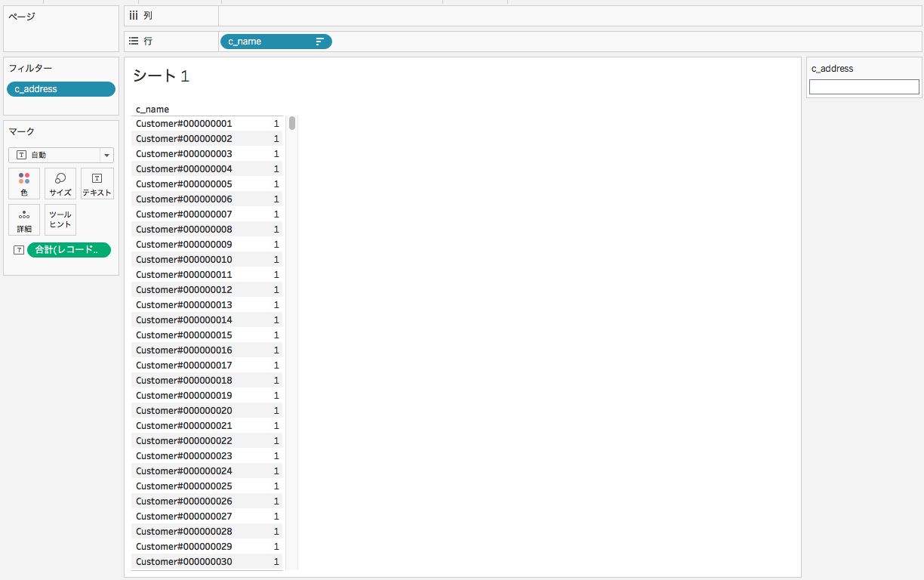924x580 pixels.
Task: Click the text mark icon beside 合計(レコード pill
Action: click(18, 250)
